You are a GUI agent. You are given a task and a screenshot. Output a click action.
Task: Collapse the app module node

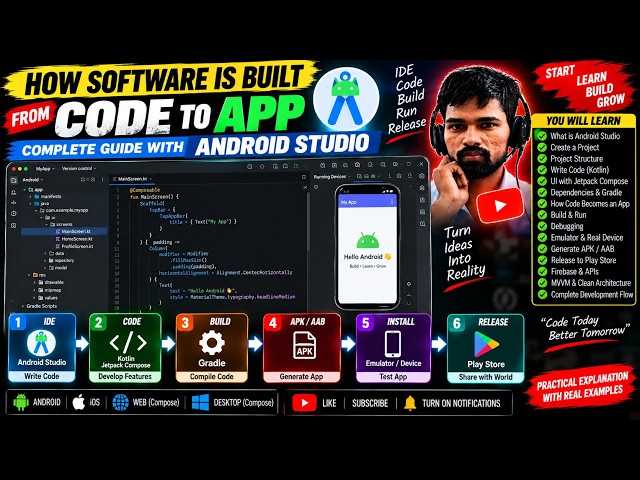[x=25, y=190]
